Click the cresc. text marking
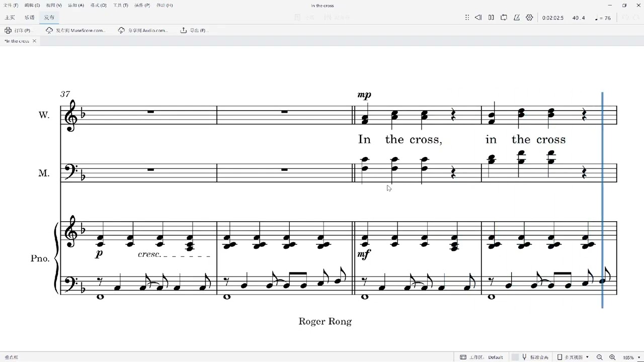 (x=149, y=254)
